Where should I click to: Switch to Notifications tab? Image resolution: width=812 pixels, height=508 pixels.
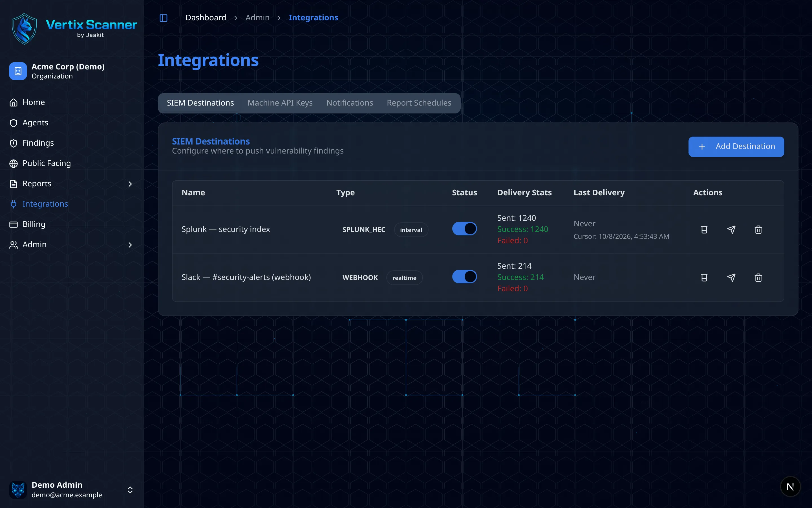350,103
